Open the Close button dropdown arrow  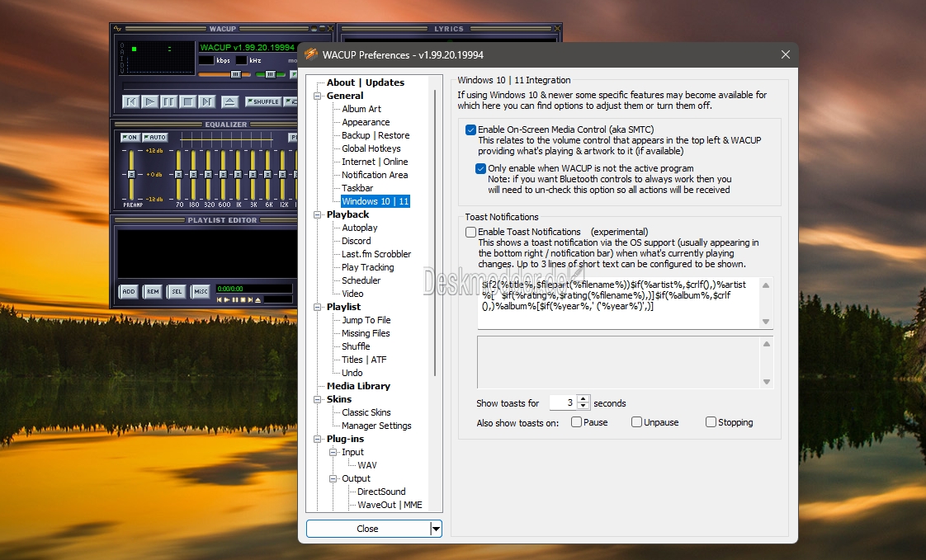click(436, 529)
